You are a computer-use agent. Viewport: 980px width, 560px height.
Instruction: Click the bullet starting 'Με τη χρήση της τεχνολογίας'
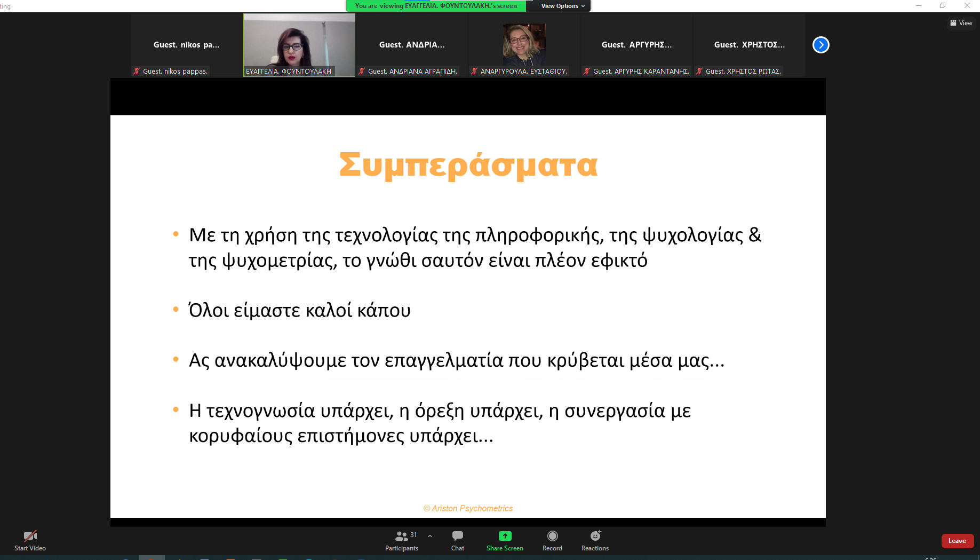pyautogui.click(x=475, y=248)
